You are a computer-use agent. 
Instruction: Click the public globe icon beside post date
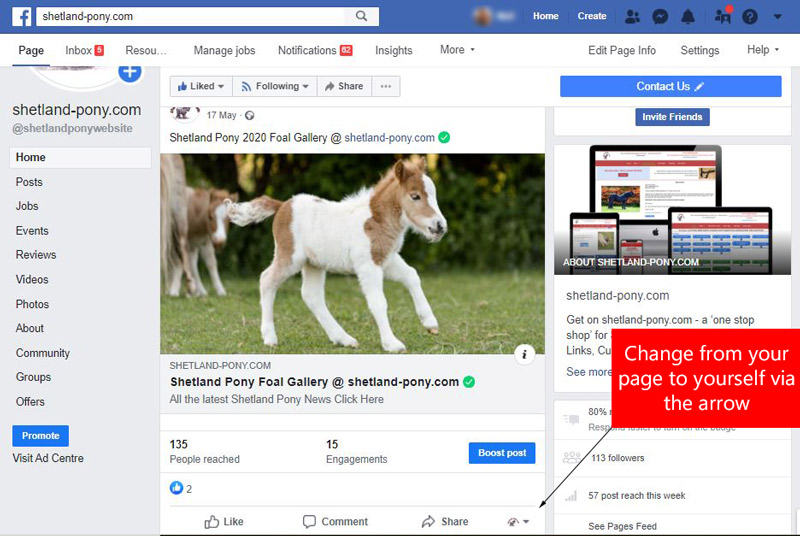tap(249, 115)
